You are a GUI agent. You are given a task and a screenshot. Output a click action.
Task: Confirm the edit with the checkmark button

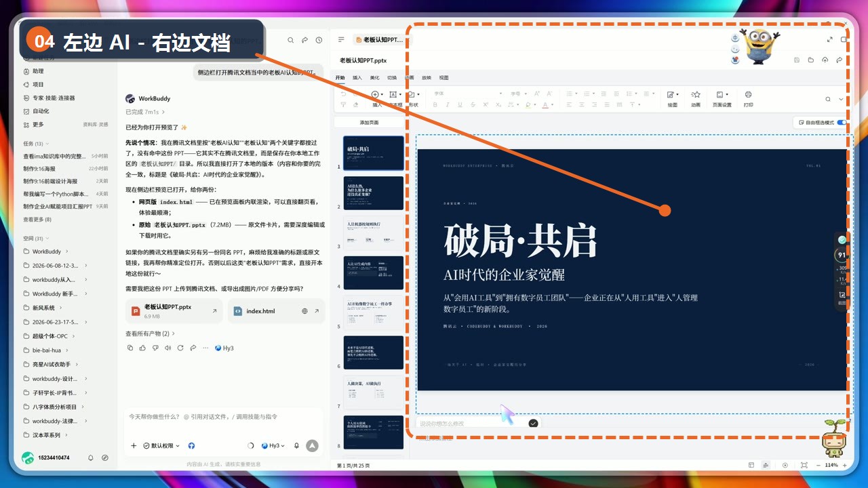click(x=533, y=423)
